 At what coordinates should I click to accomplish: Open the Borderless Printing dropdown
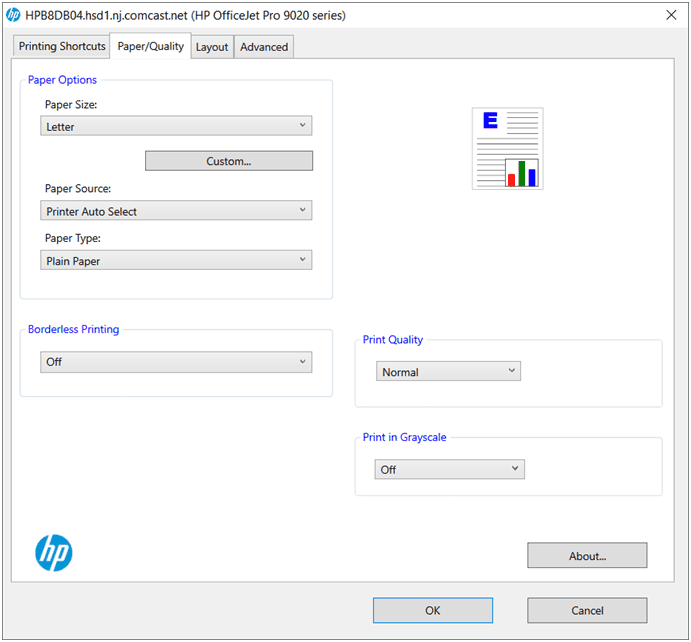click(176, 362)
